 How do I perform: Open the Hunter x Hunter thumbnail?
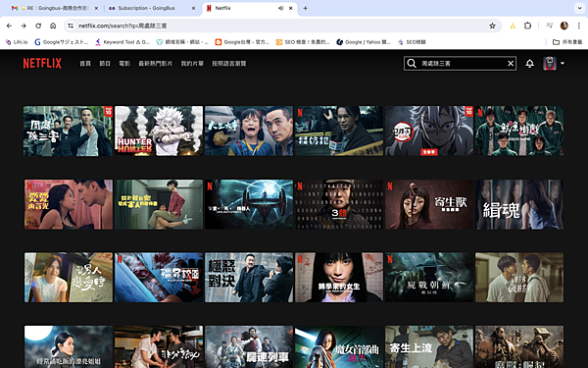tap(159, 131)
